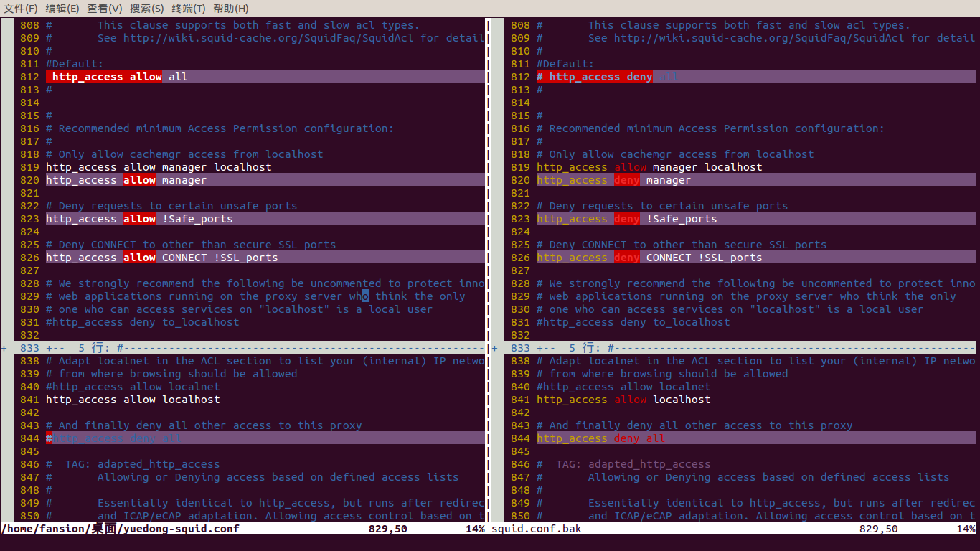Screen dimensions: 980x551
Task: Expand folded line 833 in squid.conf.bak pane
Action: pos(733,348)
